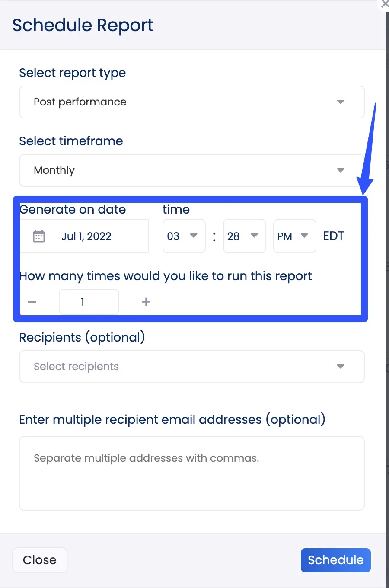Click the arrow in the Select recipients field

[x=341, y=367]
